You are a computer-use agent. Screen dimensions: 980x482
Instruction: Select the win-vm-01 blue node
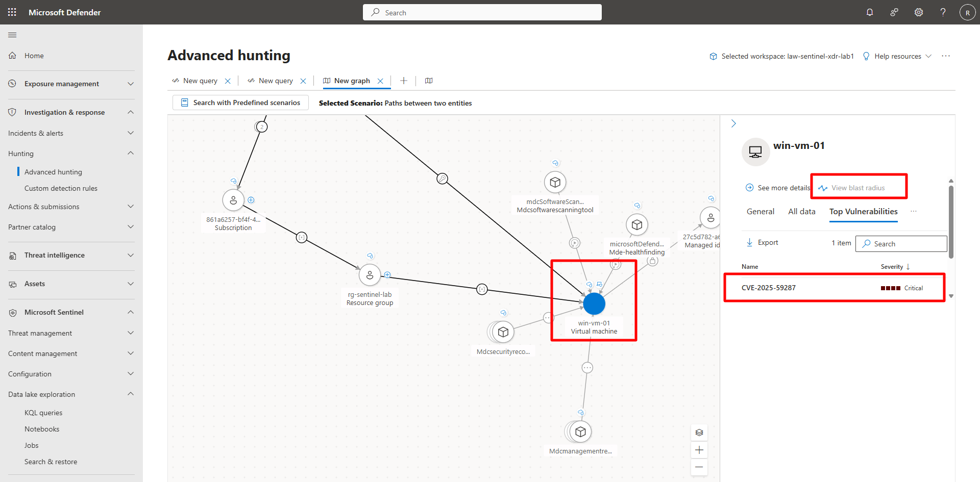tap(594, 303)
